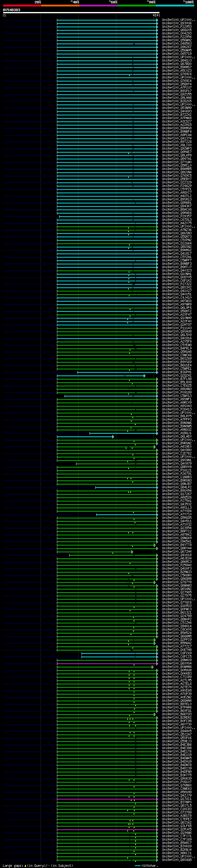
Task: Select the UniRef100_Q672H4 label
Action: coord(177,551)
